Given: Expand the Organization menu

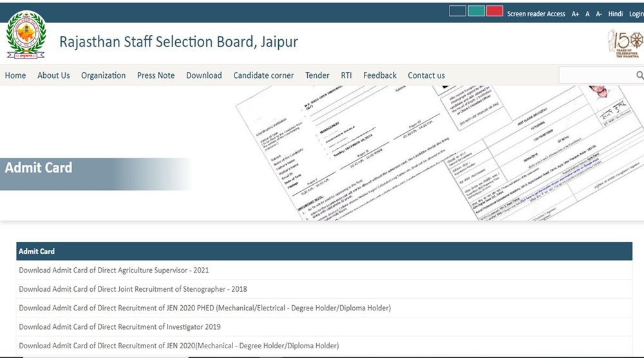Looking at the screenshot, I should 103,75.
